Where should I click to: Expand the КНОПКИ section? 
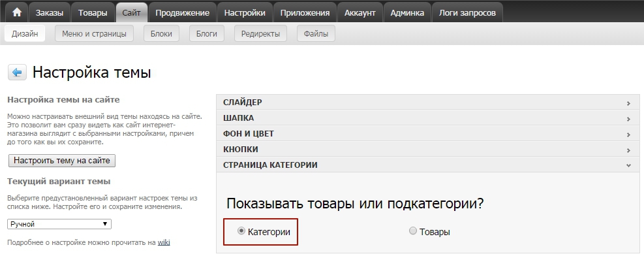coord(428,149)
